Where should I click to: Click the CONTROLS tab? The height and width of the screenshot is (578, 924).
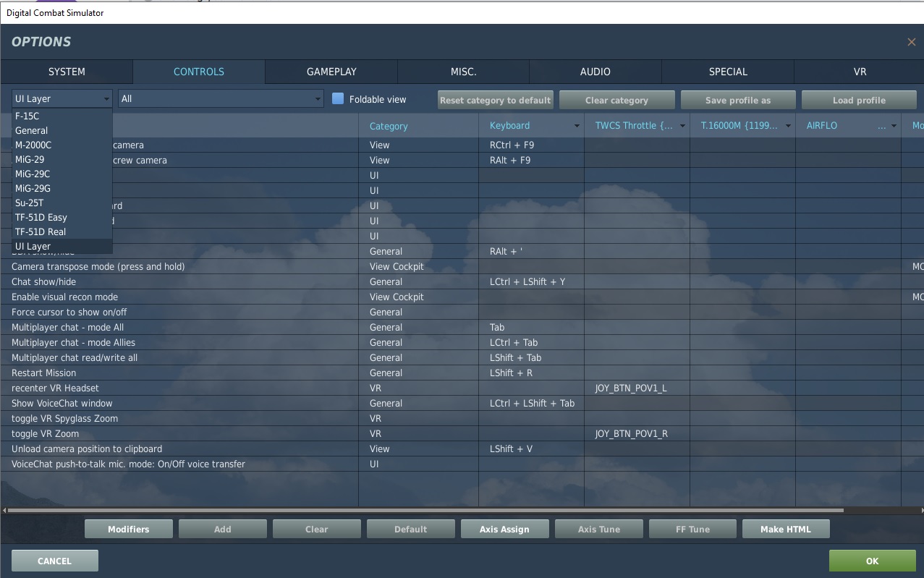point(199,72)
